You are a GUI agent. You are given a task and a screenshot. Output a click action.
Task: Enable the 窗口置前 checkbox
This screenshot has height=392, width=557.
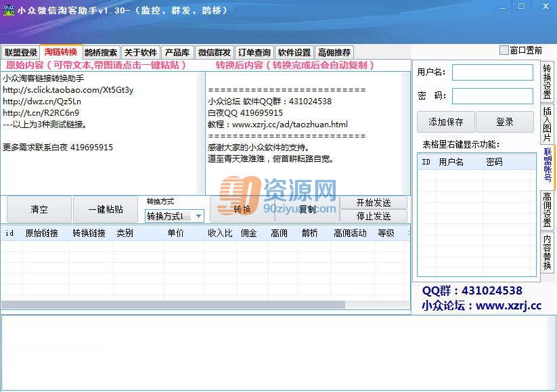504,51
